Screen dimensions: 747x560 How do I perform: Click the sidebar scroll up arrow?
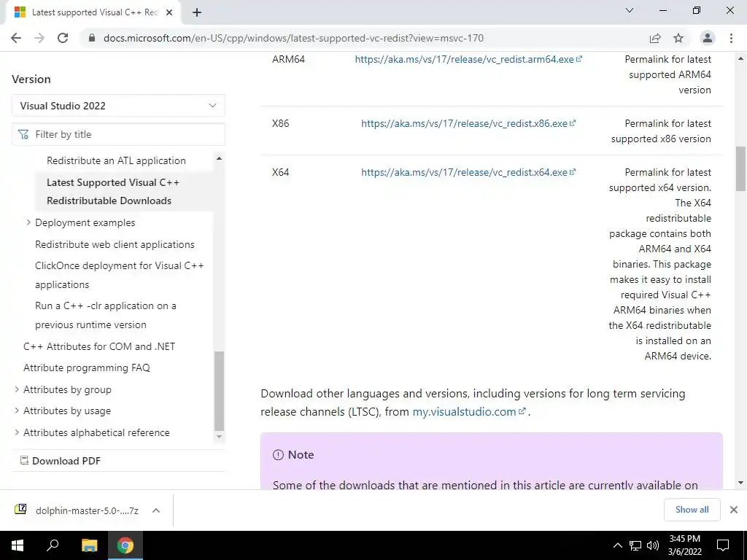(219, 158)
